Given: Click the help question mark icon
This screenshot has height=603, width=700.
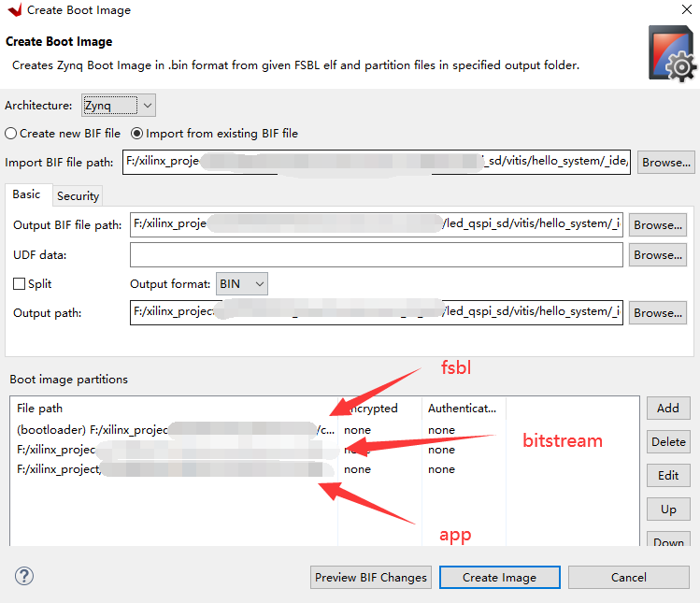Looking at the screenshot, I should tap(24, 576).
